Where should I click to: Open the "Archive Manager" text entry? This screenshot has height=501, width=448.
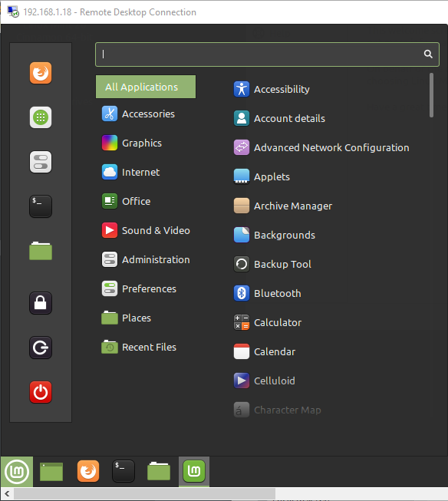(x=293, y=206)
